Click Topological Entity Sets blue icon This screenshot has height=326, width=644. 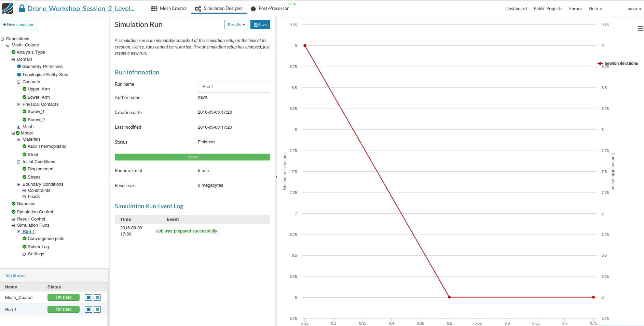[19, 75]
